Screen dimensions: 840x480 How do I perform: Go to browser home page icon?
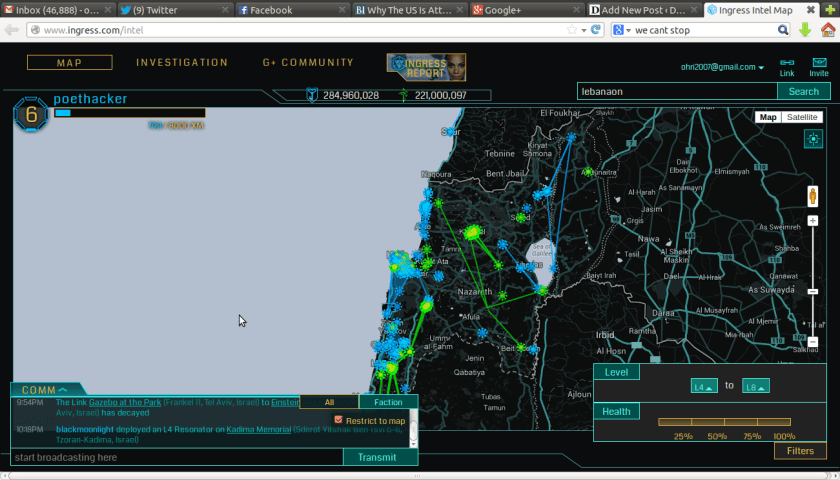click(x=828, y=30)
